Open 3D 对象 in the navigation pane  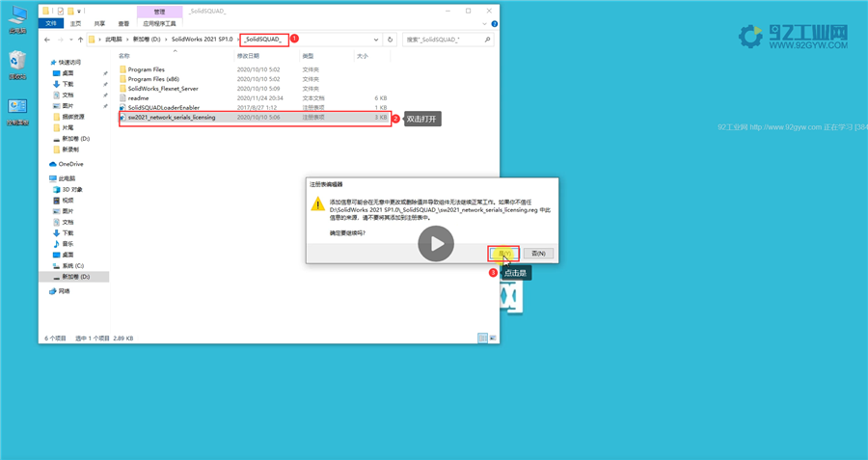(72, 190)
